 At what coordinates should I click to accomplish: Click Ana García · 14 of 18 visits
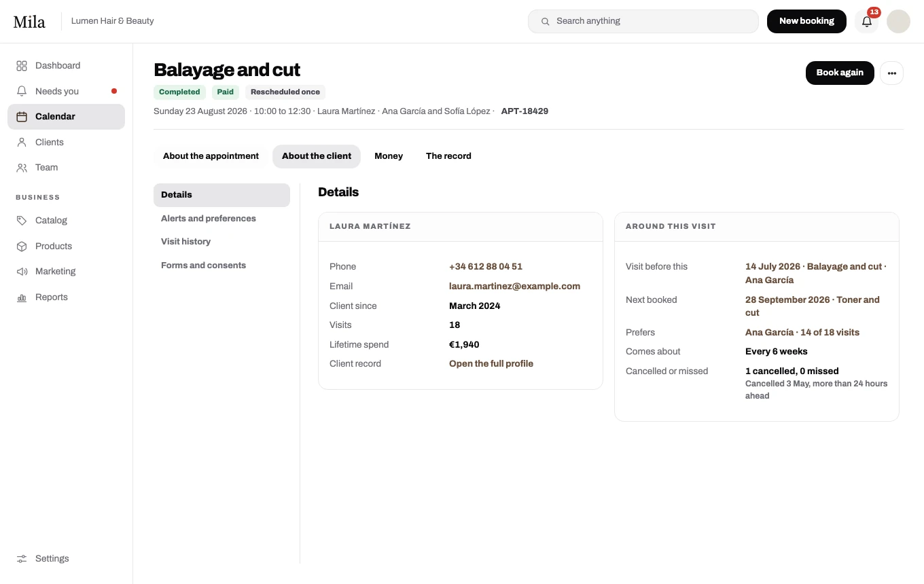coord(802,333)
